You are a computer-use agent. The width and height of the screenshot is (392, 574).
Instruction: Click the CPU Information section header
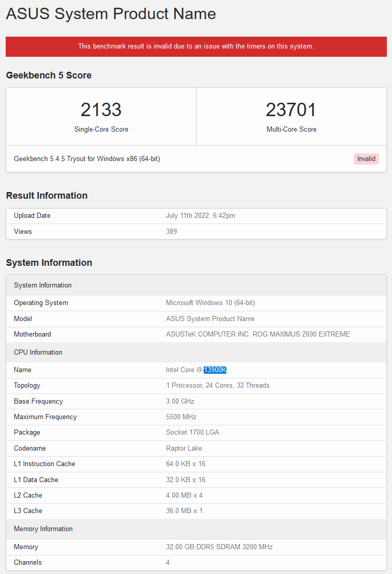(x=38, y=353)
